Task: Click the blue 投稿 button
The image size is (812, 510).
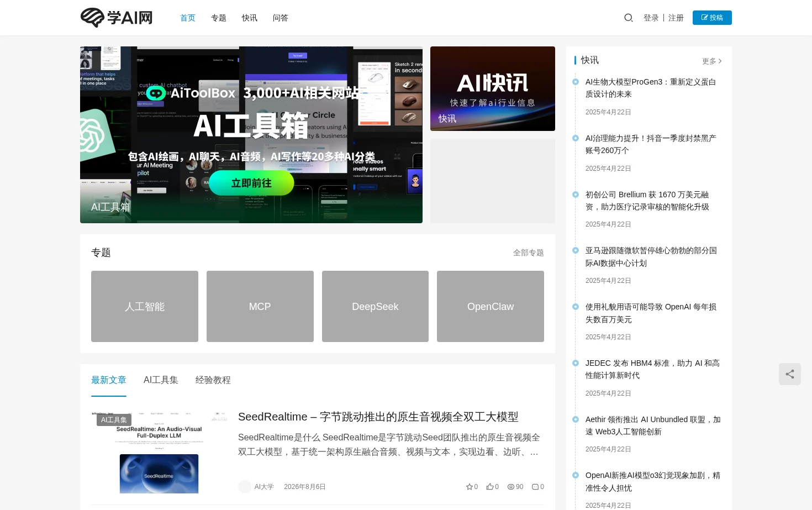Action: (712, 18)
